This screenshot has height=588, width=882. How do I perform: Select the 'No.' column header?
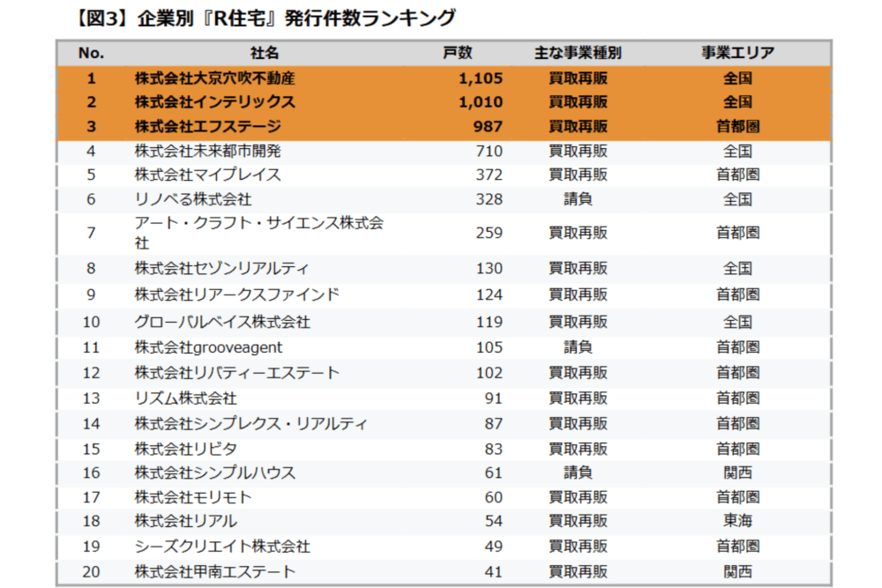[x=91, y=53]
